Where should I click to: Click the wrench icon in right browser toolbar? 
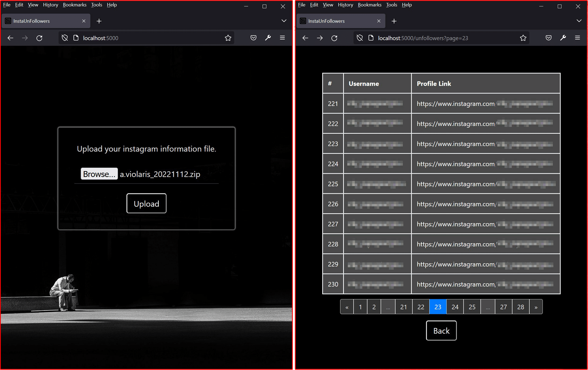point(563,38)
